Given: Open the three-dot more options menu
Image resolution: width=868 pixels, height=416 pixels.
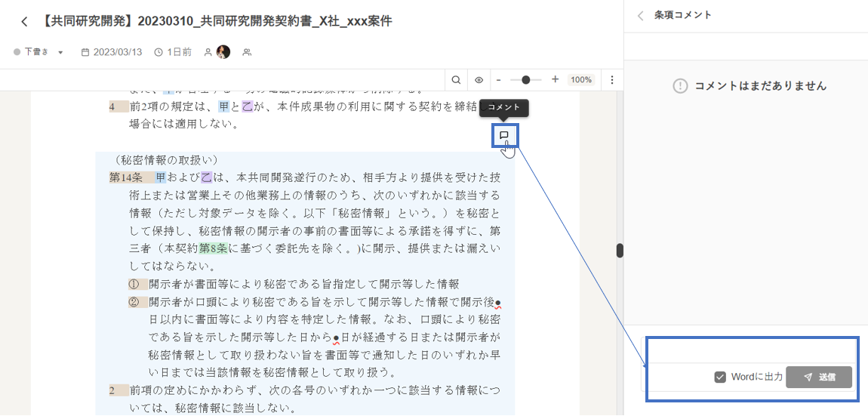Looking at the screenshot, I should point(612,80).
